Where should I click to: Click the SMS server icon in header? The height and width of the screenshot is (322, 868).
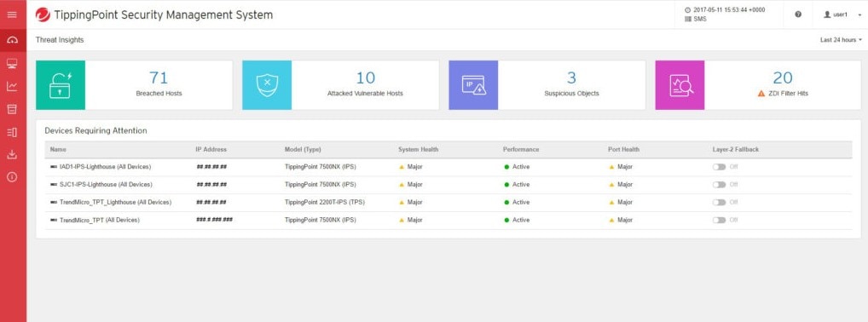tap(688, 19)
